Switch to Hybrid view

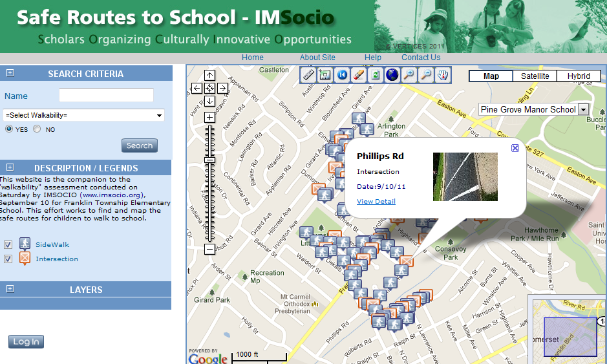(x=579, y=76)
